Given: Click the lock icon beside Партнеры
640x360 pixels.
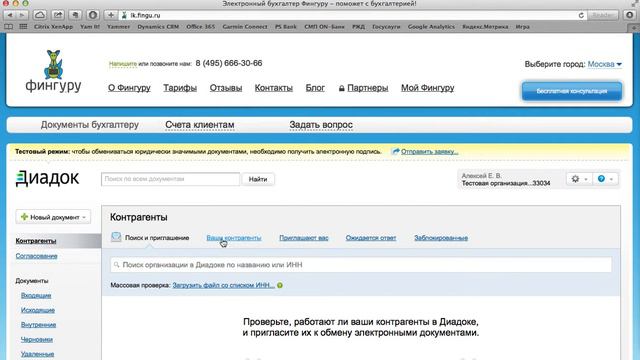Looking at the screenshot, I should point(342,88).
